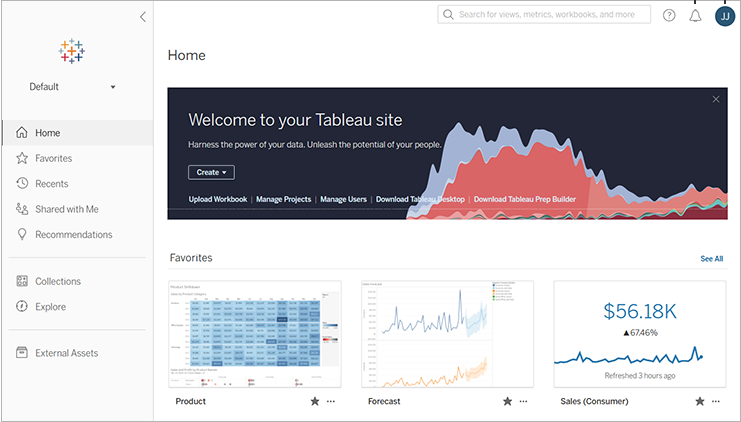
Task: Open Favorites in the sidebar
Action: (x=78, y=158)
